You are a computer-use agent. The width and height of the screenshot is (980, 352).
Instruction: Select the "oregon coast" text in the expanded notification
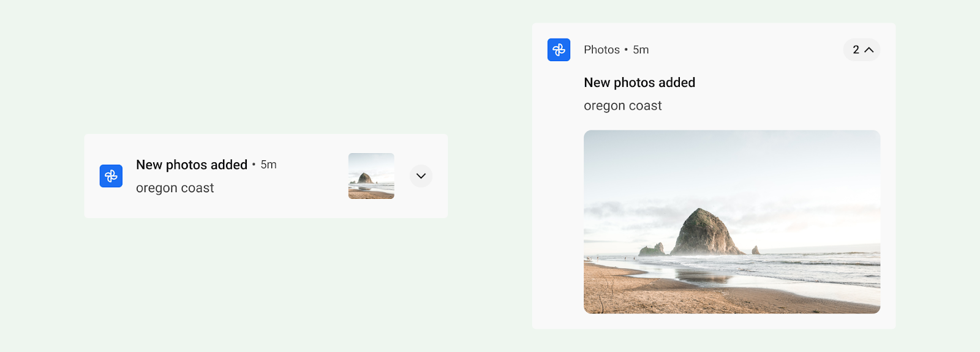pyautogui.click(x=622, y=106)
